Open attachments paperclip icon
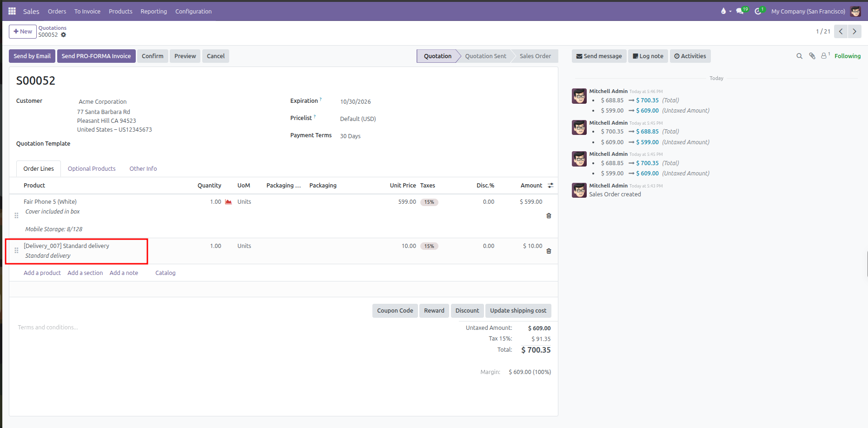This screenshot has width=868, height=428. [812, 56]
